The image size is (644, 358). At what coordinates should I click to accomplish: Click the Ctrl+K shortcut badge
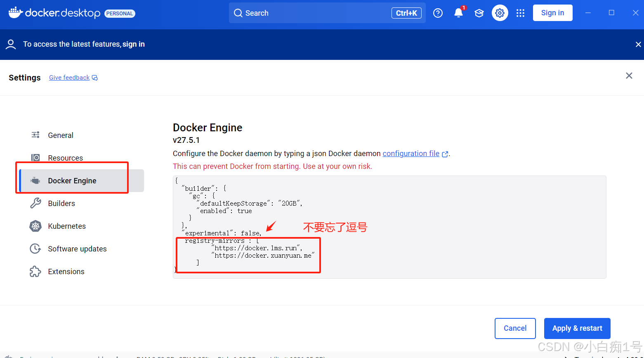(x=406, y=13)
